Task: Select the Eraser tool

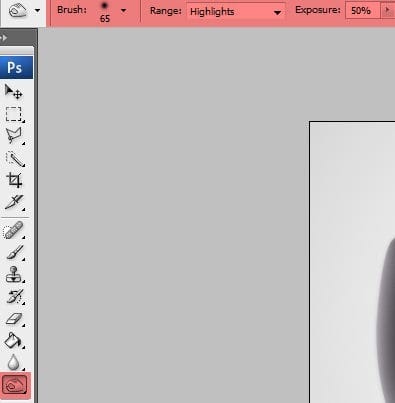Action: point(14,319)
